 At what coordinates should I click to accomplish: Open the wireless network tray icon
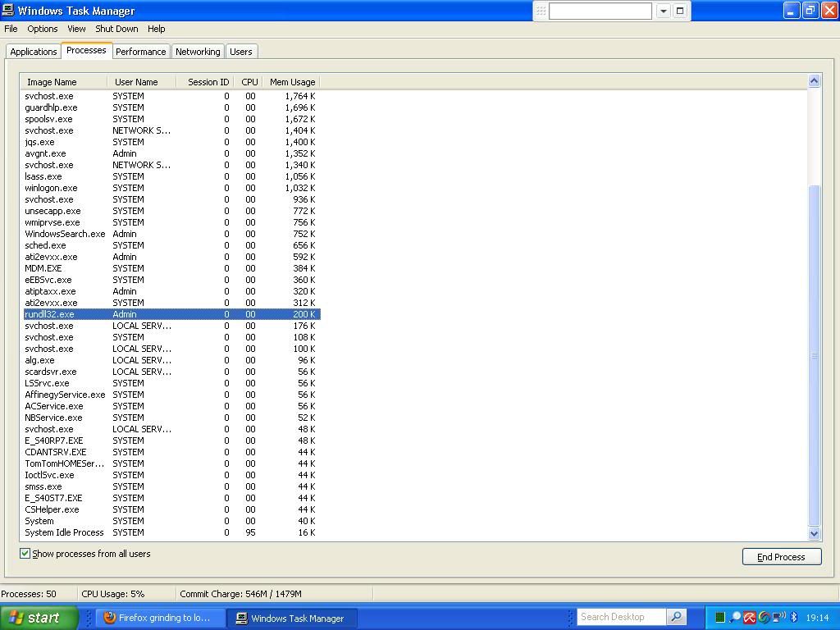[778, 618]
